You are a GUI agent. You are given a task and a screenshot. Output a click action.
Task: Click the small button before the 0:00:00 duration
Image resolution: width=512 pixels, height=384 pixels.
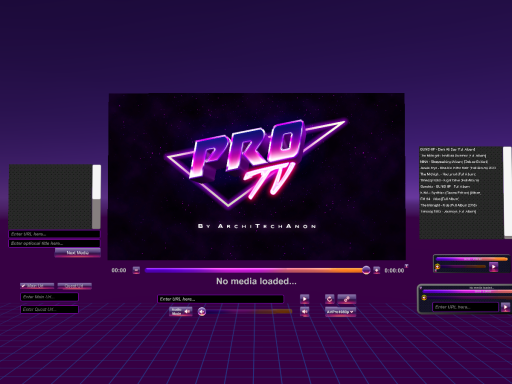coord(377,270)
